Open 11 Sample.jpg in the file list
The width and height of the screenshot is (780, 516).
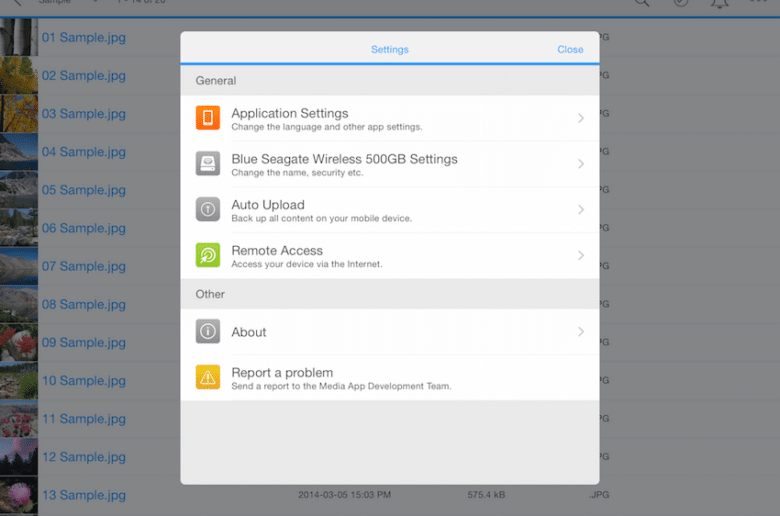[84, 418]
